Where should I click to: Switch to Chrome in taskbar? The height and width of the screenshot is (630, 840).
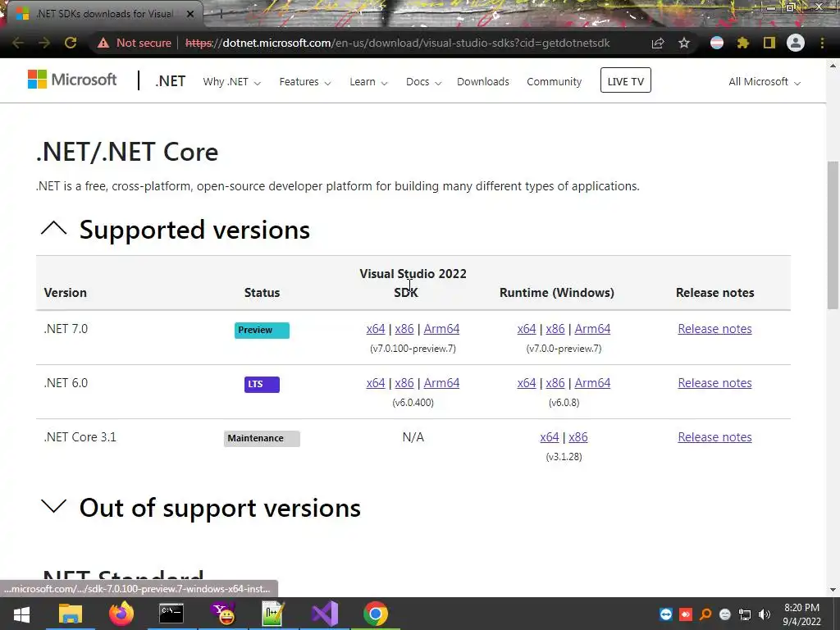pos(376,614)
